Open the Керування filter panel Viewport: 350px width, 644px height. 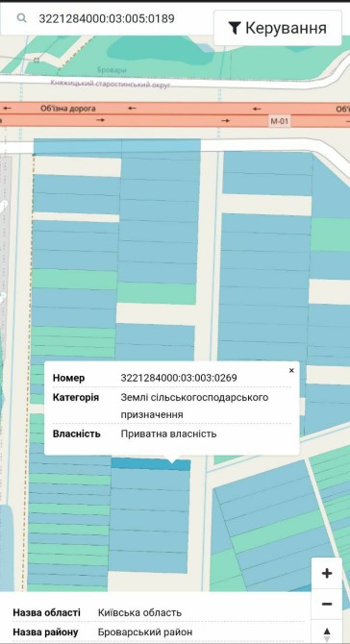278,28
